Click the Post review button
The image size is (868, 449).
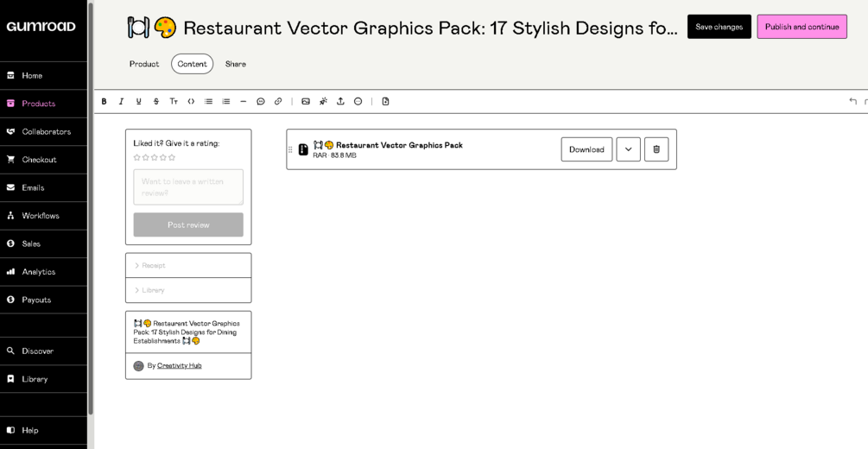coord(188,224)
